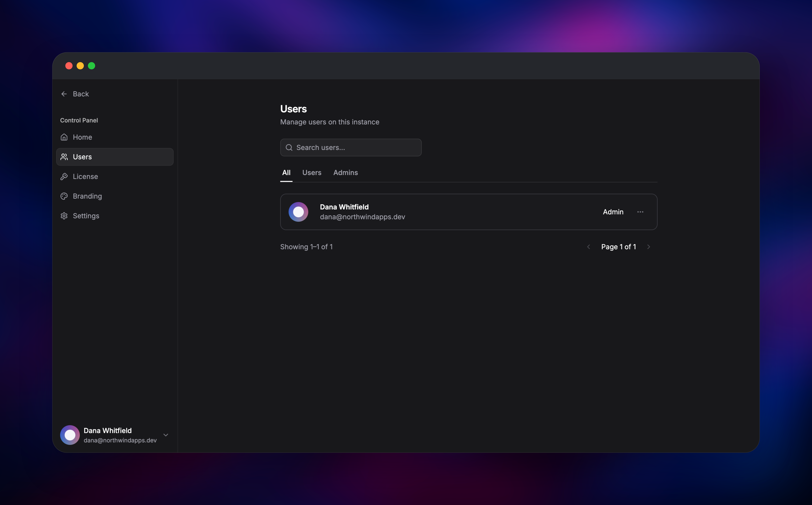Focus the Search users input field

click(351, 147)
